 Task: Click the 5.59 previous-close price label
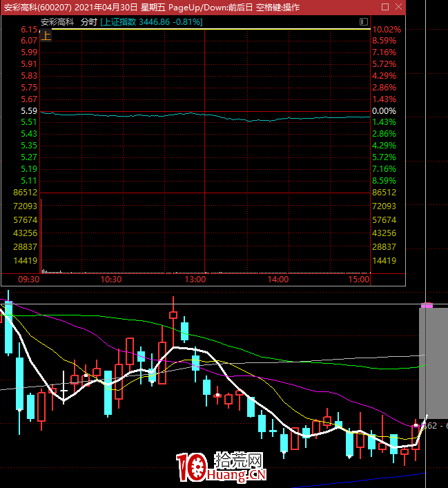29,111
